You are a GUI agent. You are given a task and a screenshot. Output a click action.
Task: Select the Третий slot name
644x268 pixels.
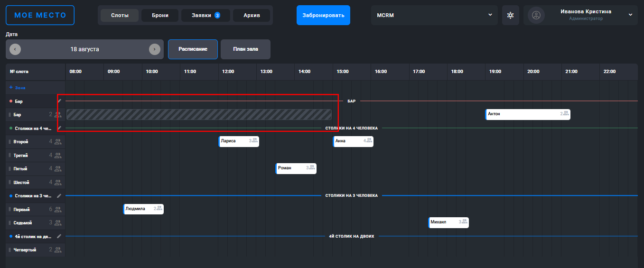point(21,155)
